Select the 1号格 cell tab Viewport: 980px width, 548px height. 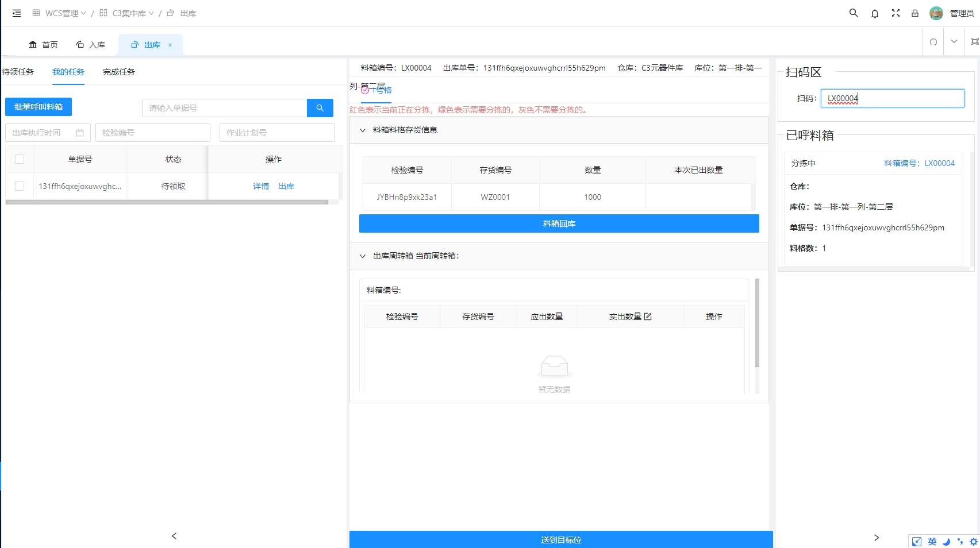(376, 90)
